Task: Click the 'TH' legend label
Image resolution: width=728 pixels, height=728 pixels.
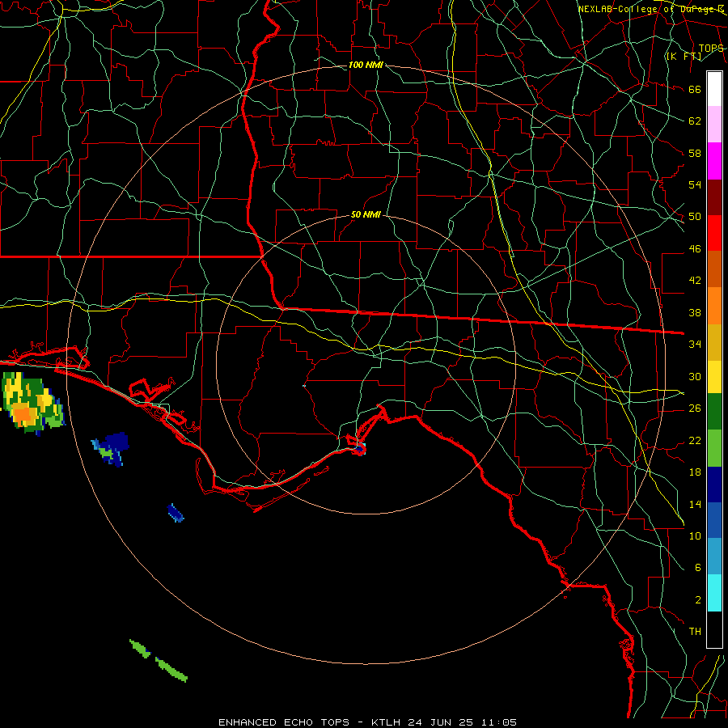Action: [x=695, y=632]
